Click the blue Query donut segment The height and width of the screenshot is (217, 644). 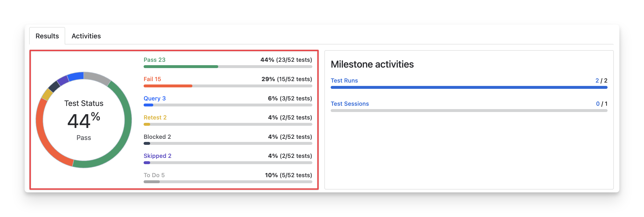click(x=76, y=76)
